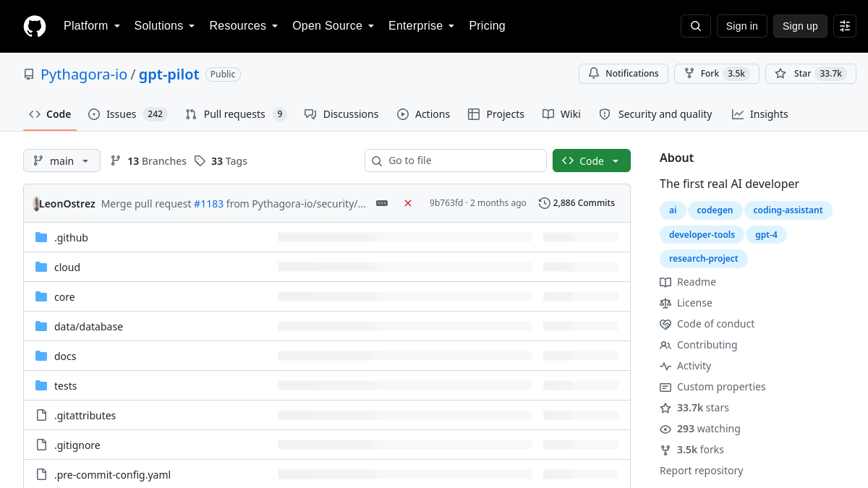Open Security and quality tab

coord(655,114)
